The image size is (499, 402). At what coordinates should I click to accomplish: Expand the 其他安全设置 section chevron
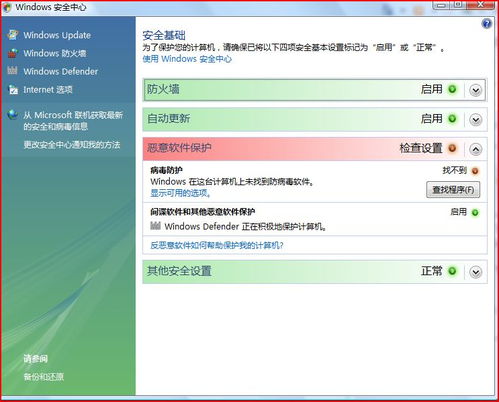[476, 272]
